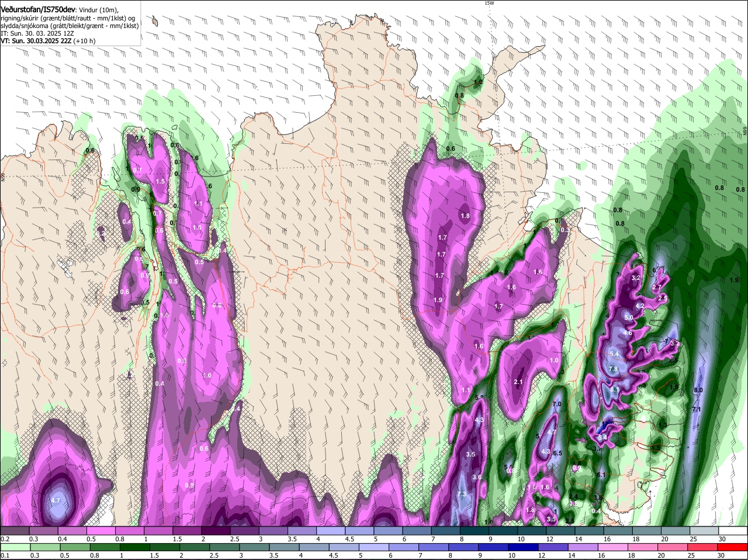Select the 2.1 snowfall value on the map

518,382
